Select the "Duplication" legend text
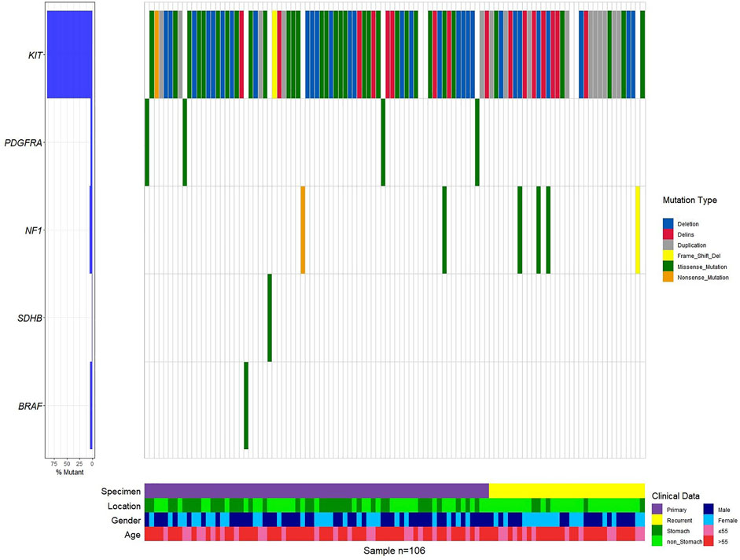Screen dimensions: 740x560 (692, 245)
